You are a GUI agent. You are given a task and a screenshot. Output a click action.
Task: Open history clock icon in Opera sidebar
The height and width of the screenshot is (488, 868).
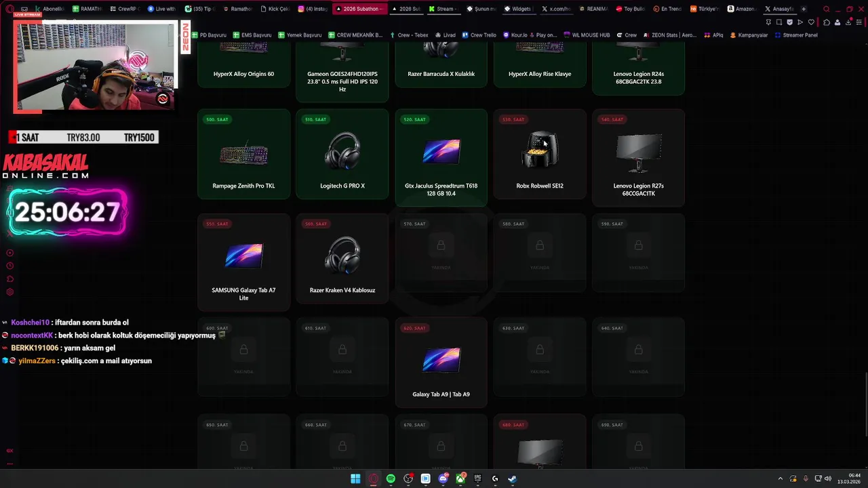(10, 266)
